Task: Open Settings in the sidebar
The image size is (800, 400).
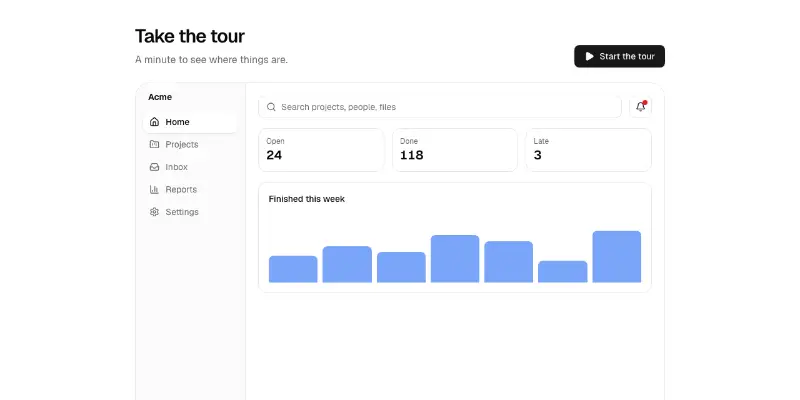Action: pyautogui.click(x=190, y=212)
